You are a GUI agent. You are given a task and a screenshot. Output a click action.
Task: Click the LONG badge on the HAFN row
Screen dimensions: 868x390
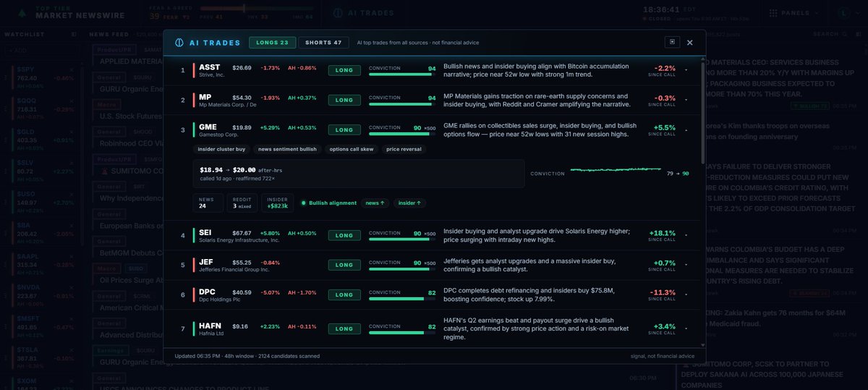coord(344,329)
